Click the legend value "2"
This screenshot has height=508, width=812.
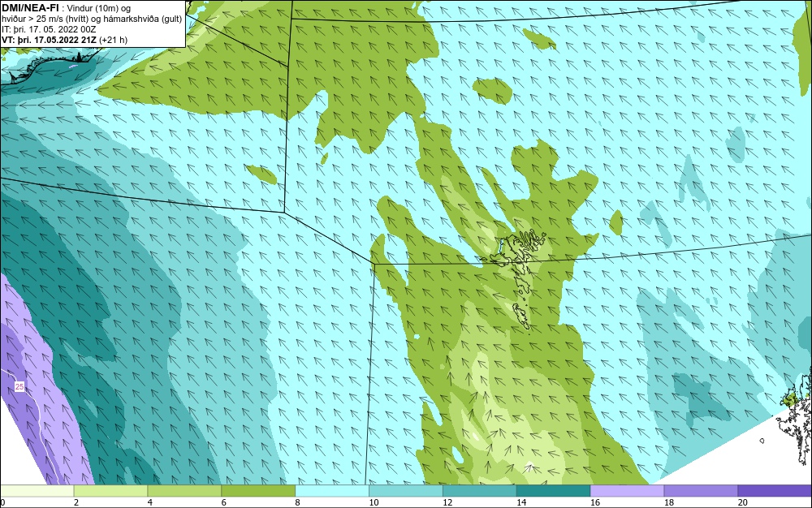pos(76,502)
